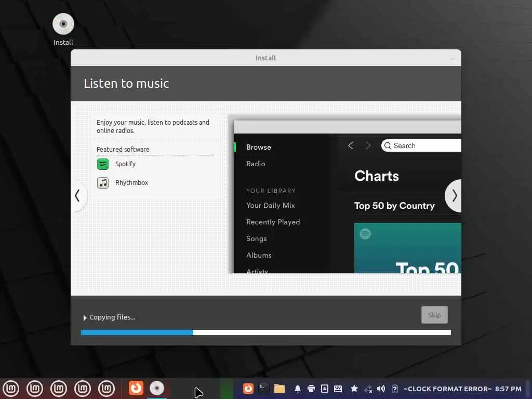
Task: Click the Charts heading in the screenshot
Action: point(377,176)
